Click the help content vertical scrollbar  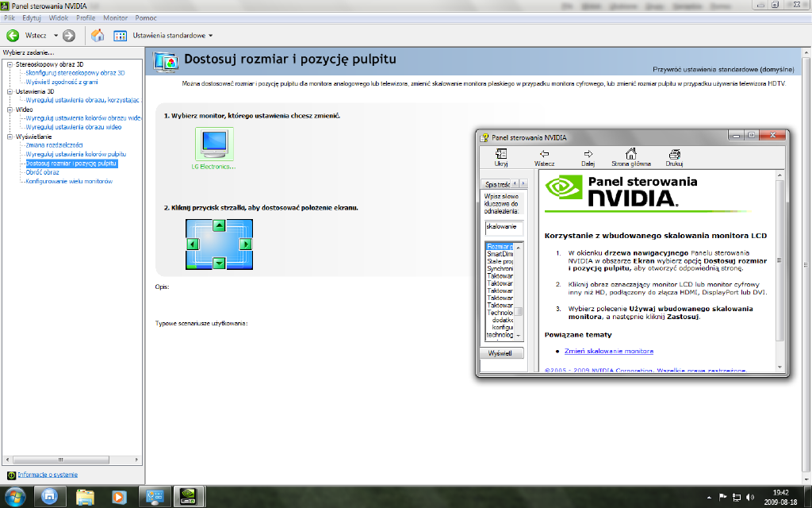coord(780,270)
